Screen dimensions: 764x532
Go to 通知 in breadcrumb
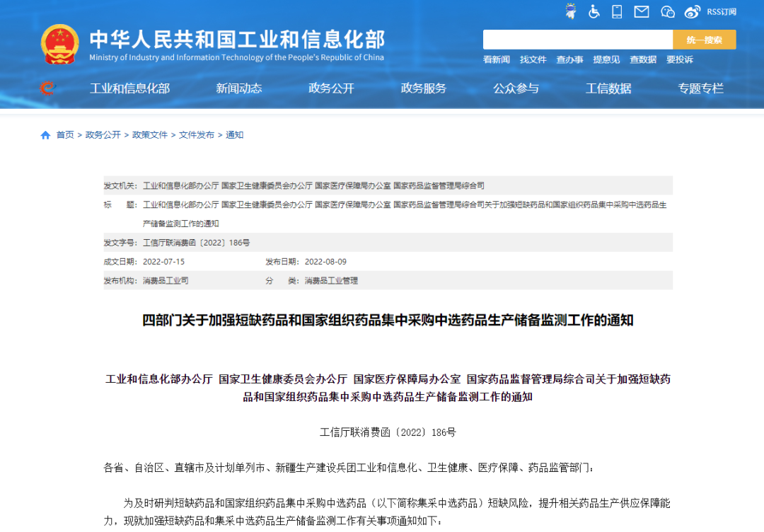click(234, 135)
